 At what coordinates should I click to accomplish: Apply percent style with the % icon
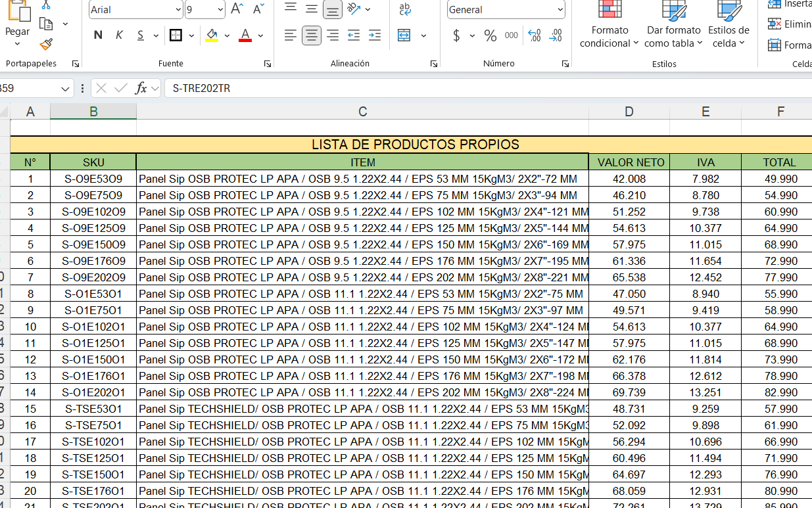point(490,35)
